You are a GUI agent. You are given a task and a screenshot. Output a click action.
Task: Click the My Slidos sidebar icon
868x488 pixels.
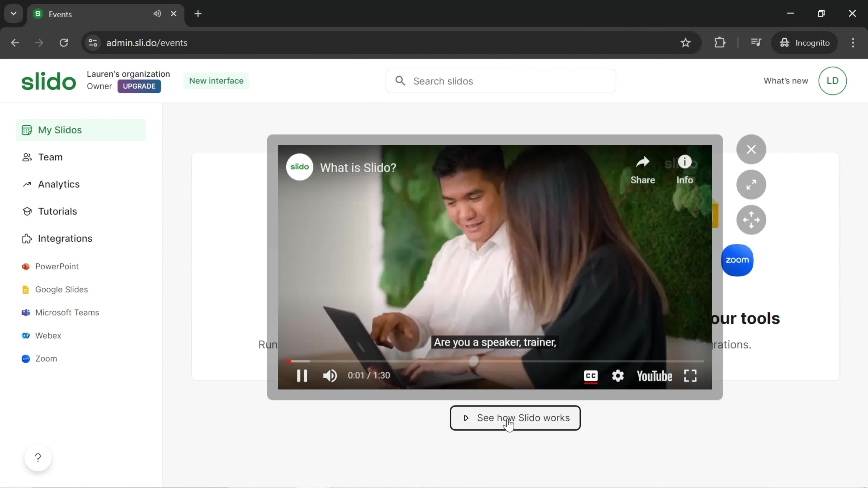click(x=26, y=130)
